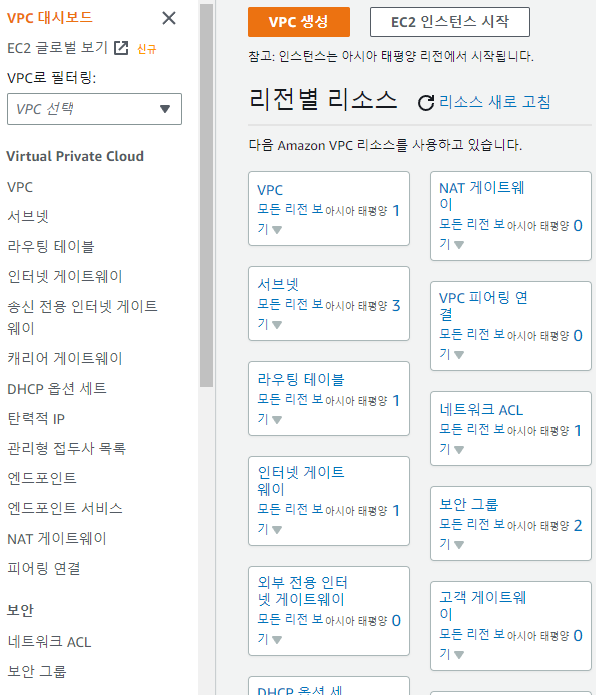Click the 보안 그룹 count 2 in Asia Pacific
596x695 pixels.
point(578,526)
